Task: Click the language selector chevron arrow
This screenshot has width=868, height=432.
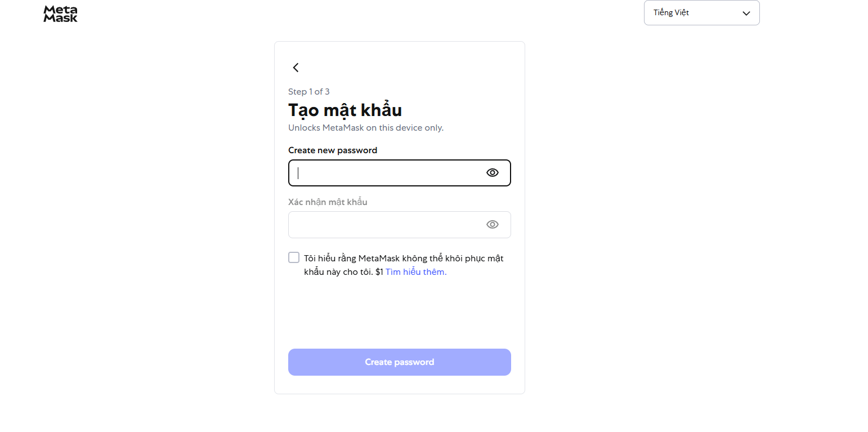Action: 746,14
